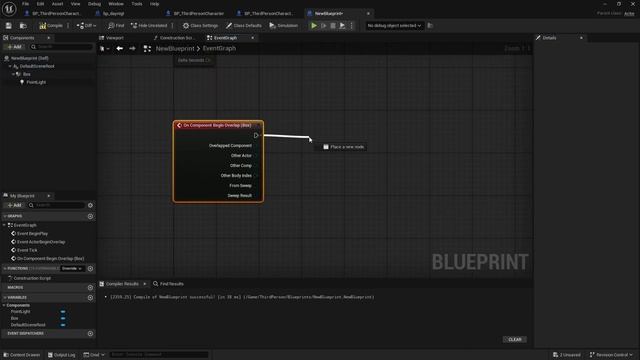Open Class Settings
Screen dimensions: 640x360
click(x=200, y=26)
